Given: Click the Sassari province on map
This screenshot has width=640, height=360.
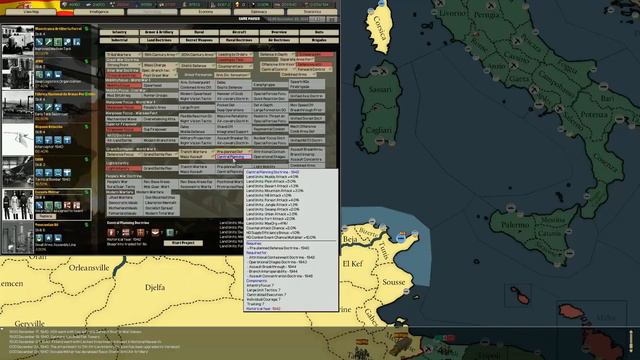Looking at the screenshot, I should (x=380, y=89).
